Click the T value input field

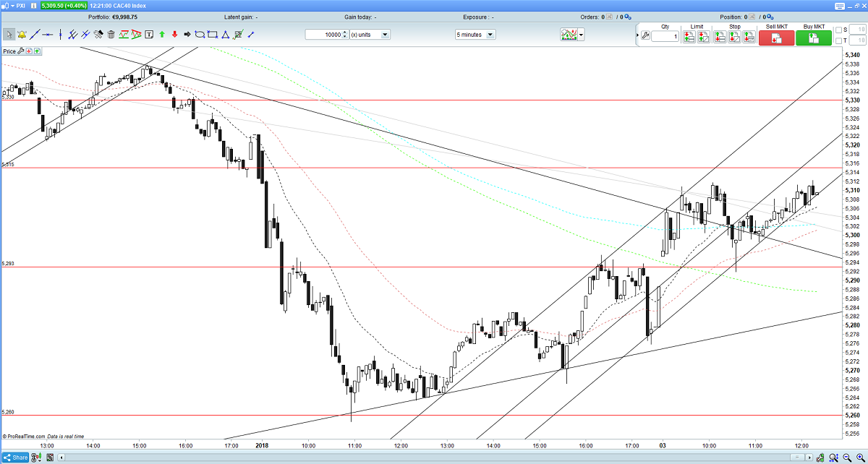click(857, 40)
